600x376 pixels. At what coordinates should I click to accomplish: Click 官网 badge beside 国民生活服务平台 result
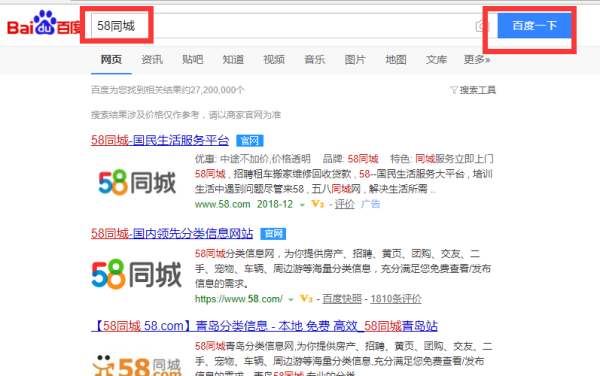(x=249, y=141)
